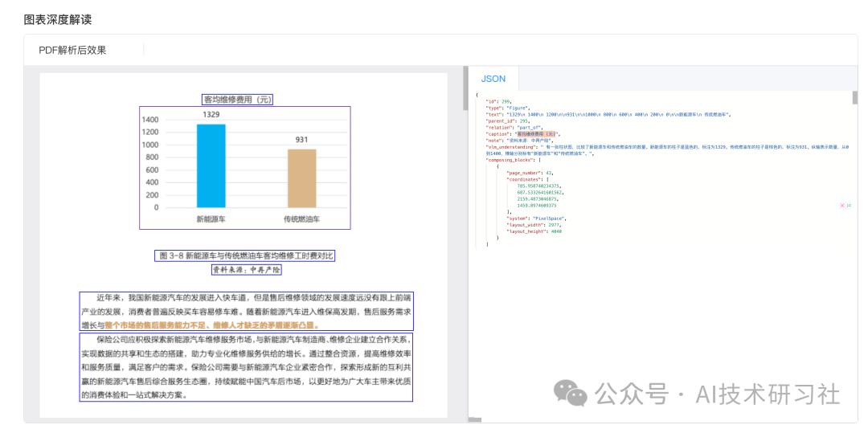868x429 pixels.
Task: Click the "composing_blocks" key in the JSON
Action: [510, 160]
